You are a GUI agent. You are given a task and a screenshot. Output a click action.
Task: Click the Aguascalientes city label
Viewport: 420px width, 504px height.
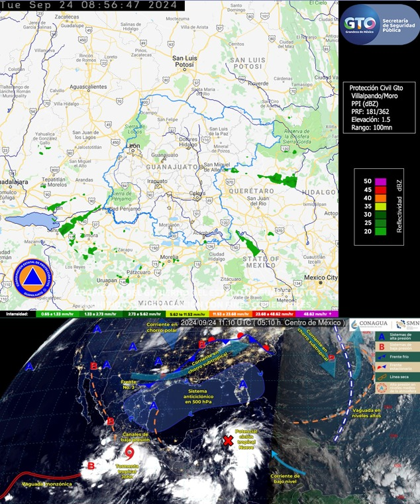[88, 87]
